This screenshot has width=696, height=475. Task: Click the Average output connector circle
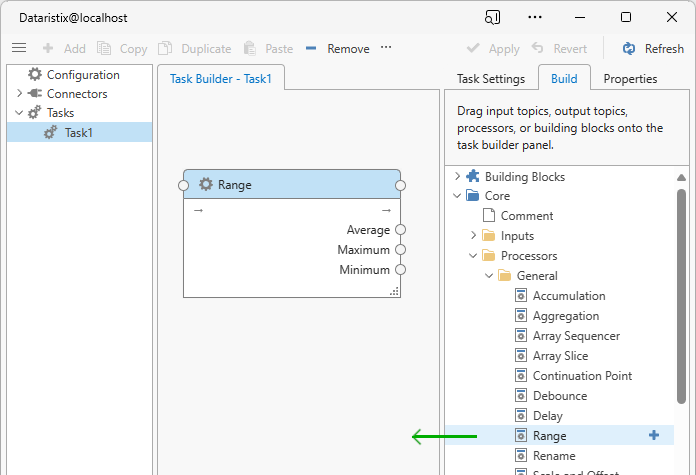click(400, 230)
